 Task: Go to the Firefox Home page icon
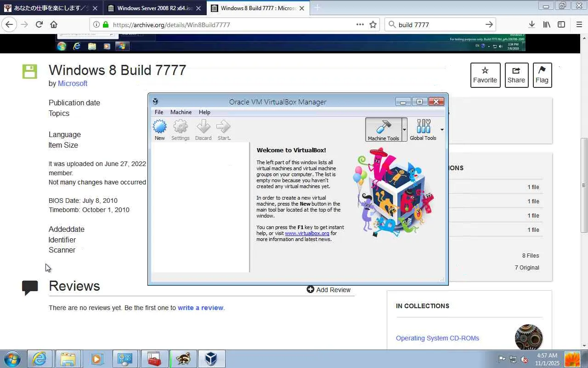[x=54, y=24]
